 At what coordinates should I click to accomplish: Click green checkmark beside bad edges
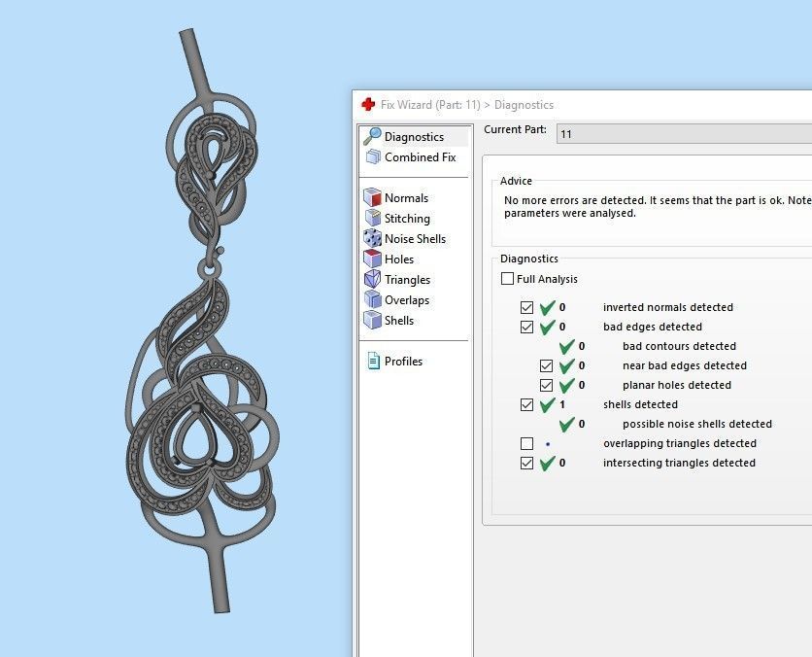point(548,327)
